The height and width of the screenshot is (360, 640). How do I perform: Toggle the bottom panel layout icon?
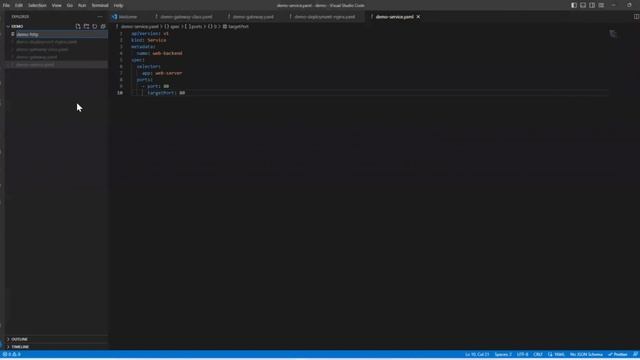[x=583, y=5]
